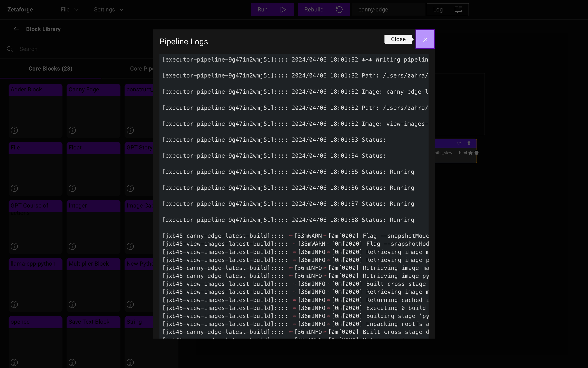
Task: Click log line 'Unpacking rootfs a'
Action: [x=295, y=324]
